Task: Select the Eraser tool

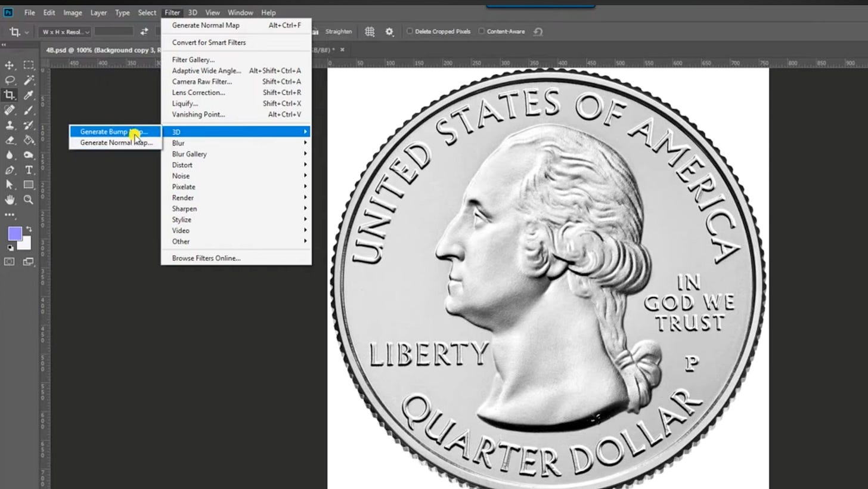Action: point(9,140)
